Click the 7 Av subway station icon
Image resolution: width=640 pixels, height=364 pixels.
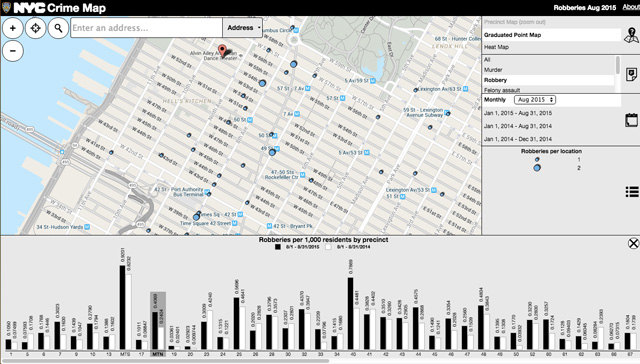click(x=297, y=114)
